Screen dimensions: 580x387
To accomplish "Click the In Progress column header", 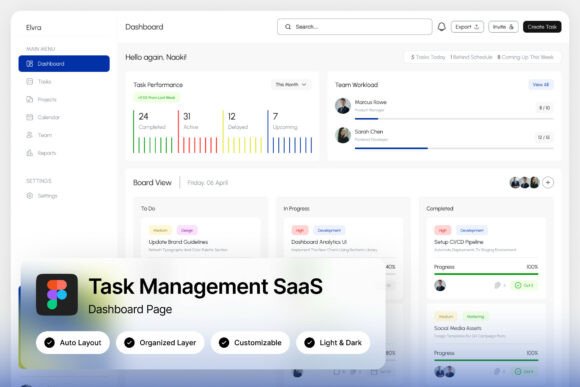I will (x=296, y=209).
